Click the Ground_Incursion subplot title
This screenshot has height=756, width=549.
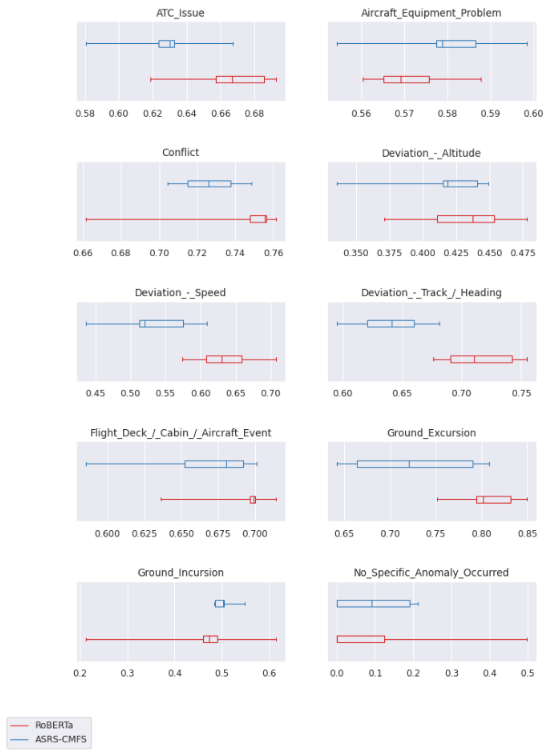pos(180,572)
